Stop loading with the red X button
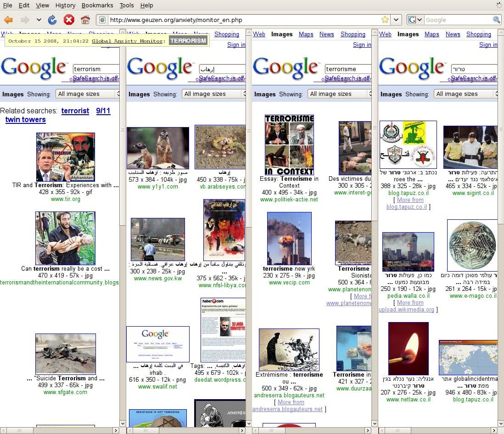 point(68,20)
